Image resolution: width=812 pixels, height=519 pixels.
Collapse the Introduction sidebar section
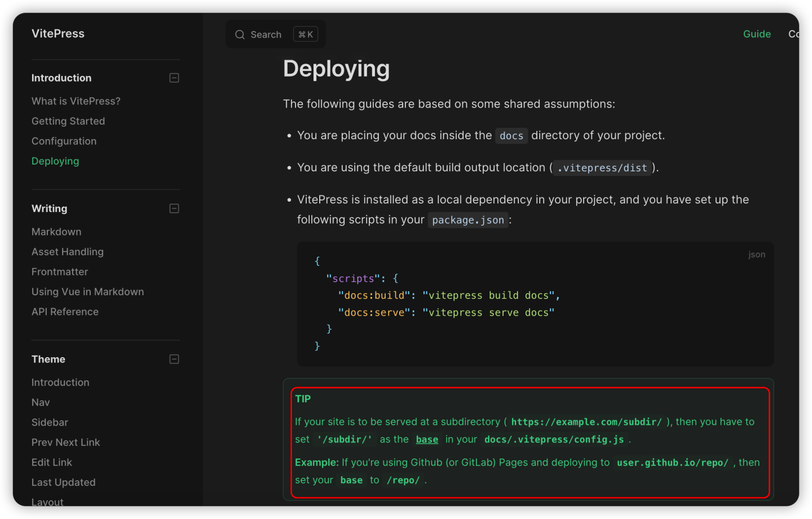(x=174, y=78)
